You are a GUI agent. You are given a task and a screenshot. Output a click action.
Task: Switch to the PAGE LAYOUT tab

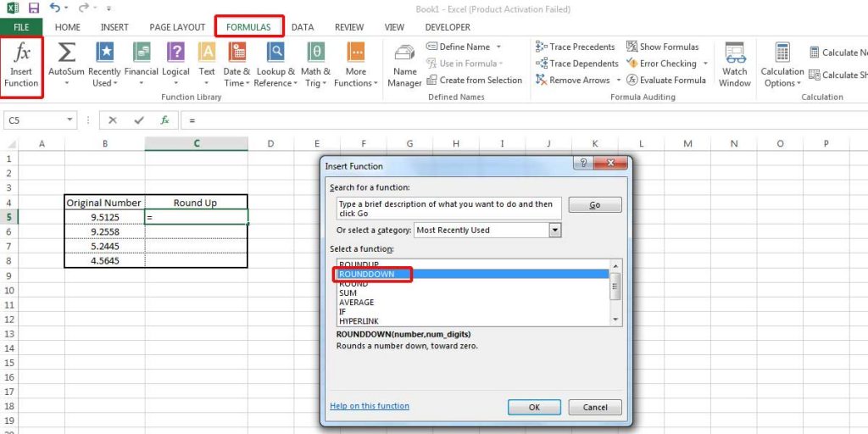click(178, 27)
